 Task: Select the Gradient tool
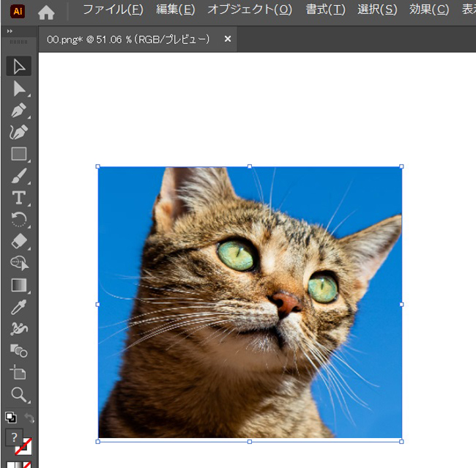[18, 285]
